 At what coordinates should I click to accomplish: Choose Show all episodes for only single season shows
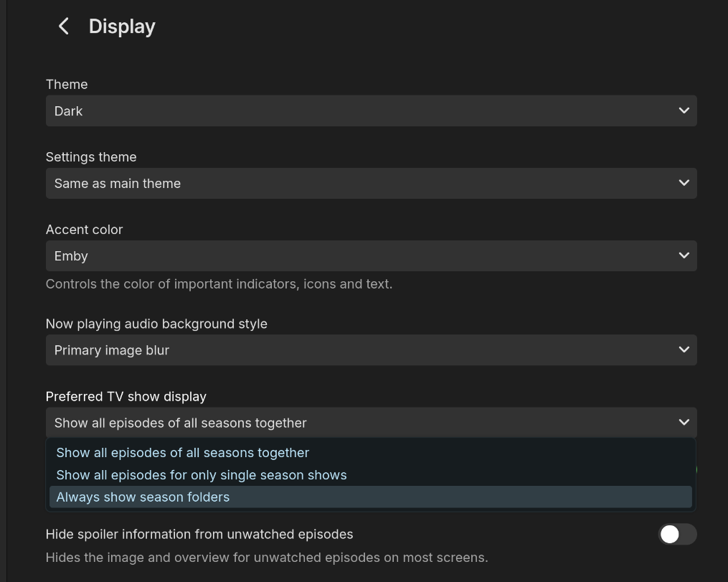coord(202,474)
